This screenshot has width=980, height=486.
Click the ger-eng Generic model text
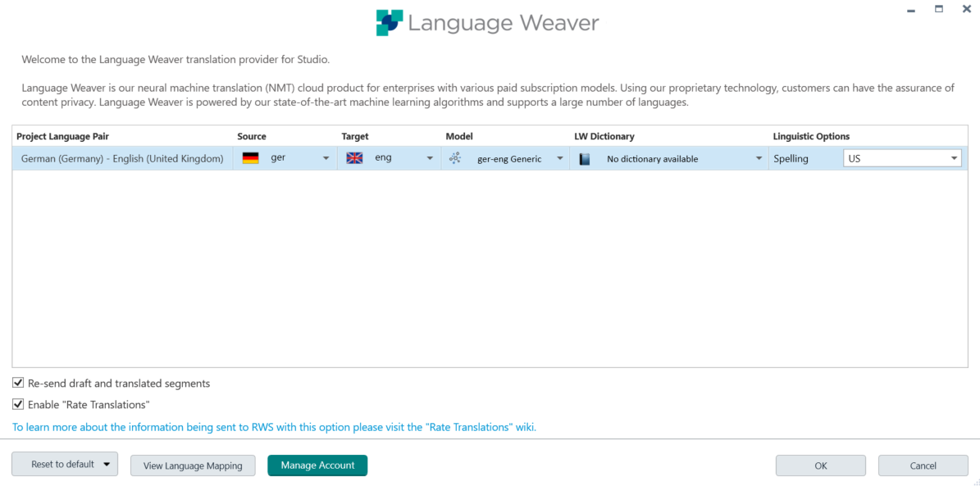pos(509,159)
